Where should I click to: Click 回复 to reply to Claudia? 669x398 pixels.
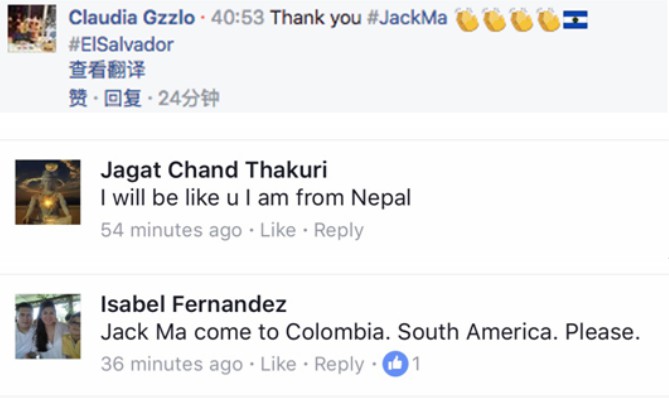click(122, 98)
